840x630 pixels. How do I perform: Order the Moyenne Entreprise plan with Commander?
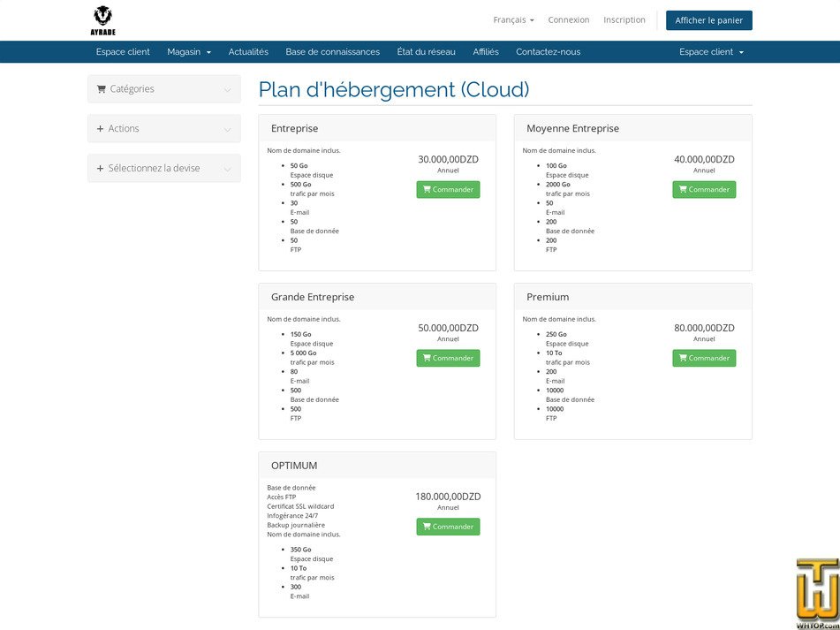click(704, 190)
